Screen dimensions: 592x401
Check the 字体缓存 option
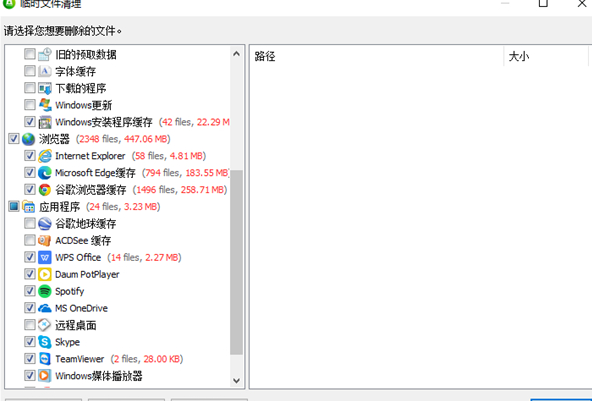coord(29,71)
